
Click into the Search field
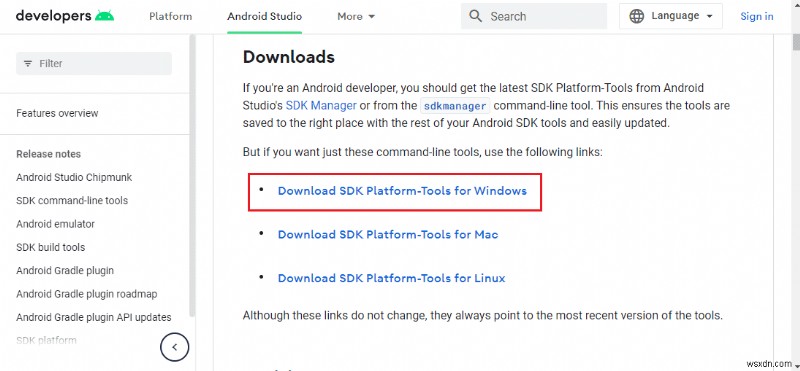tap(534, 16)
